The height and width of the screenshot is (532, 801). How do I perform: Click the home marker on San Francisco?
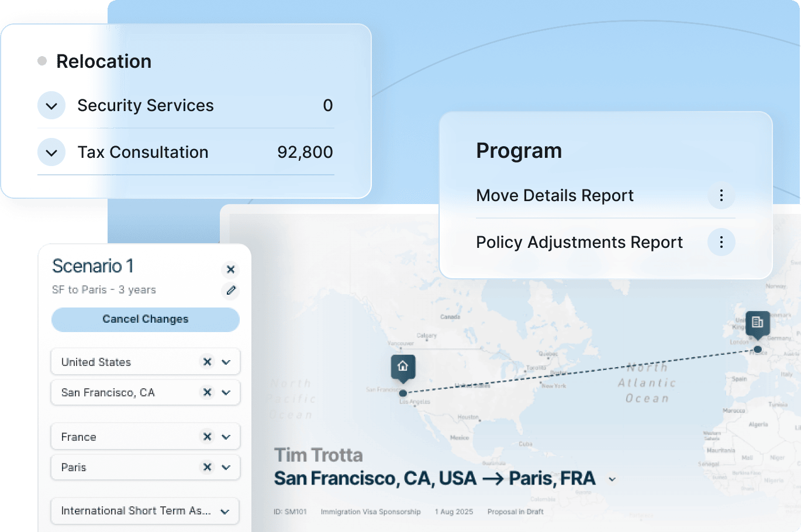point(403,367)
